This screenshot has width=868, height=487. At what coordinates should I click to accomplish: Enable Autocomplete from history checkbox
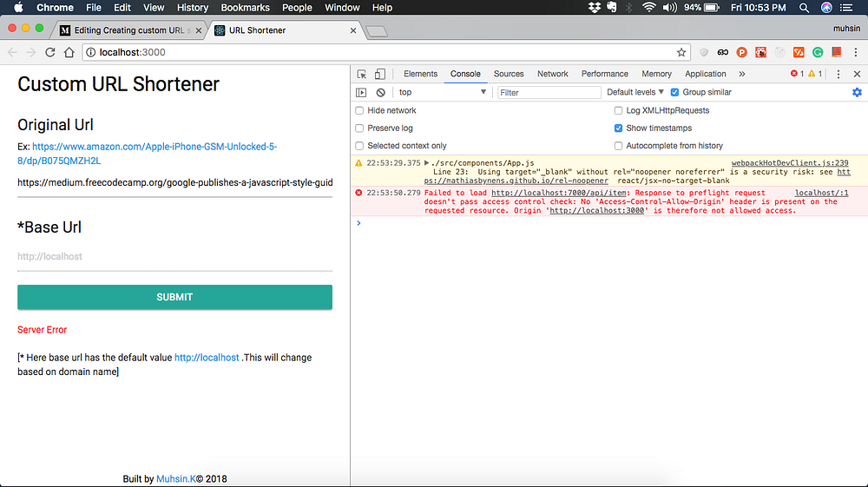pos(618,146)
